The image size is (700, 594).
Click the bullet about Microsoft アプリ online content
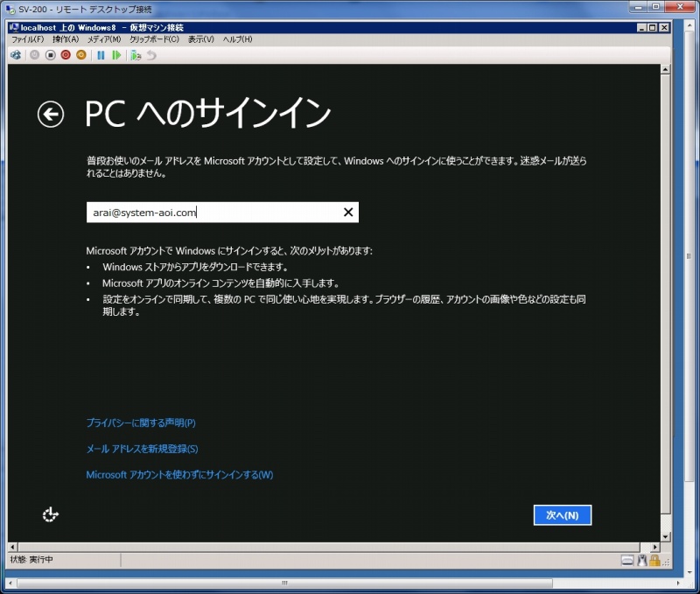[220, 283]
